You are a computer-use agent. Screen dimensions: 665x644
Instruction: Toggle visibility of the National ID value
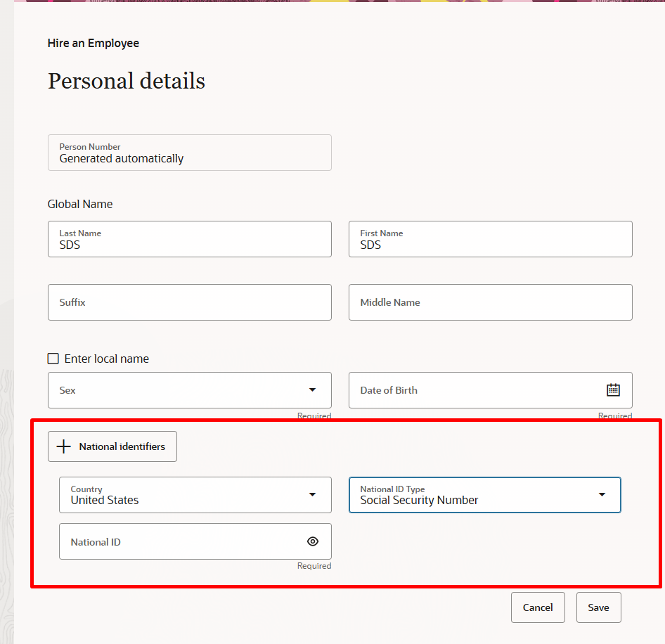312,541
